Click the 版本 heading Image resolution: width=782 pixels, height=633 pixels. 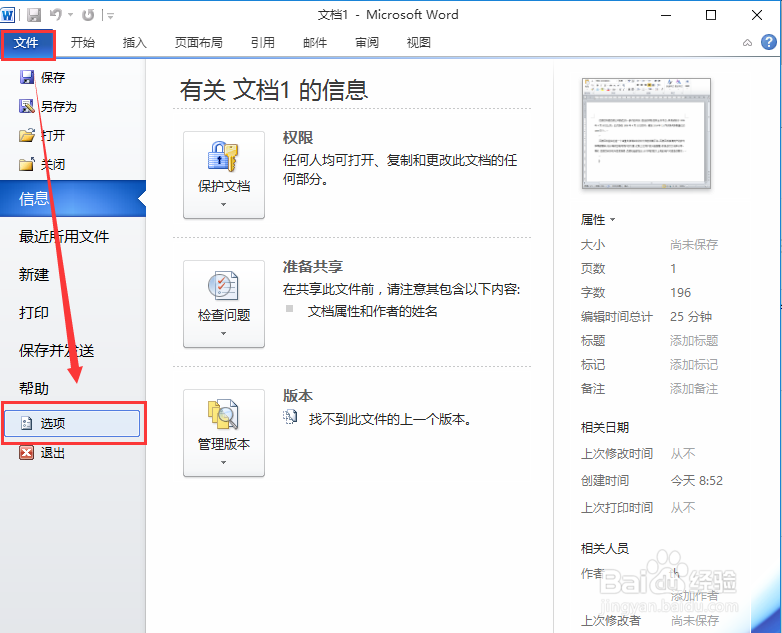pyautogui.click(x=298, y=396)
